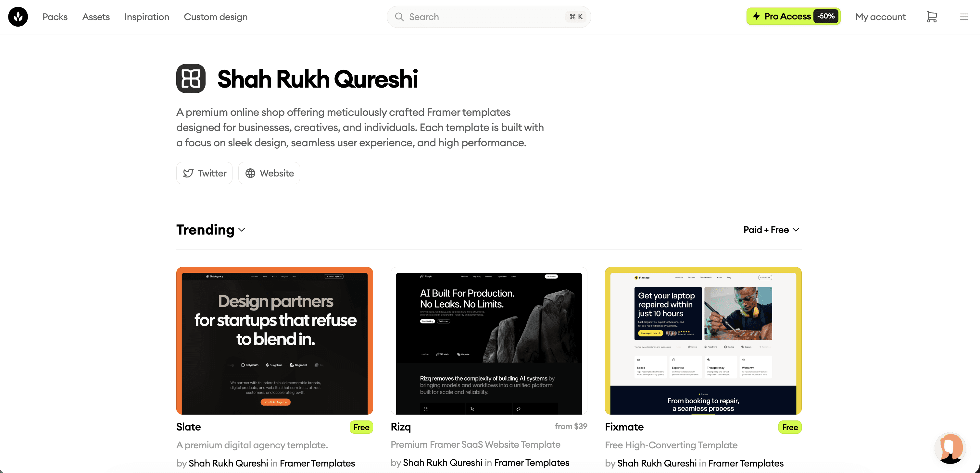Click 'Free High-Converting Template' description
The width and height of the screenshot is (980, 473).
click(x=672, y=445)
